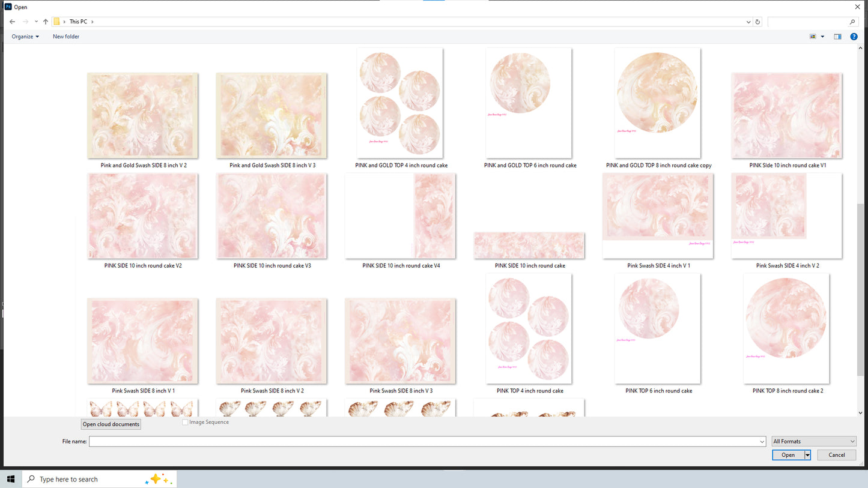This screenshot has height=488, width=868.
Task: Select Pink Swash SIDE 8 inch V 3 thumbnail
Action: click(401, 341)
